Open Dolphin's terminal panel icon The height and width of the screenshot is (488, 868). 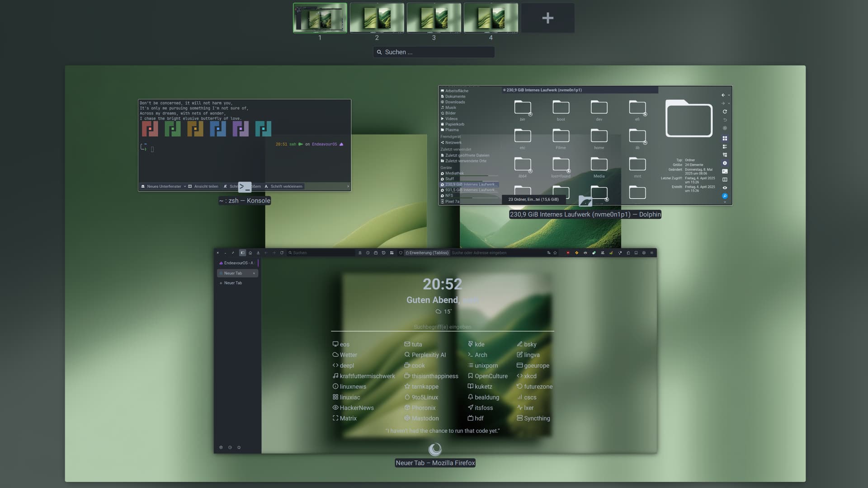[725, 171]
